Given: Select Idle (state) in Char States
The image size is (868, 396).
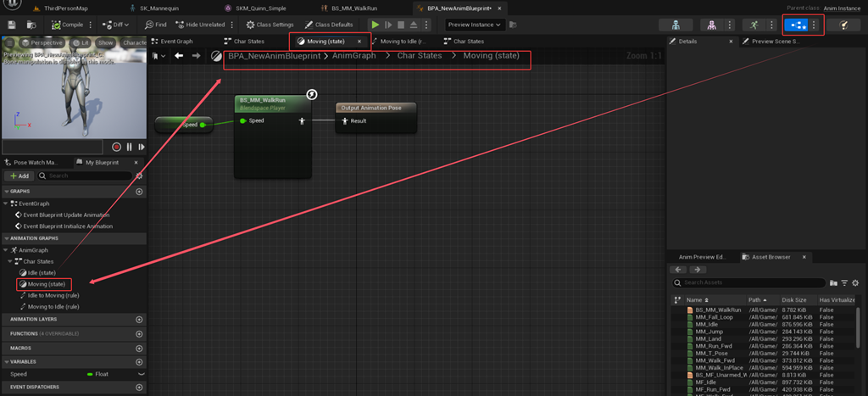Looking at the screenshot, I should point(42,272).
